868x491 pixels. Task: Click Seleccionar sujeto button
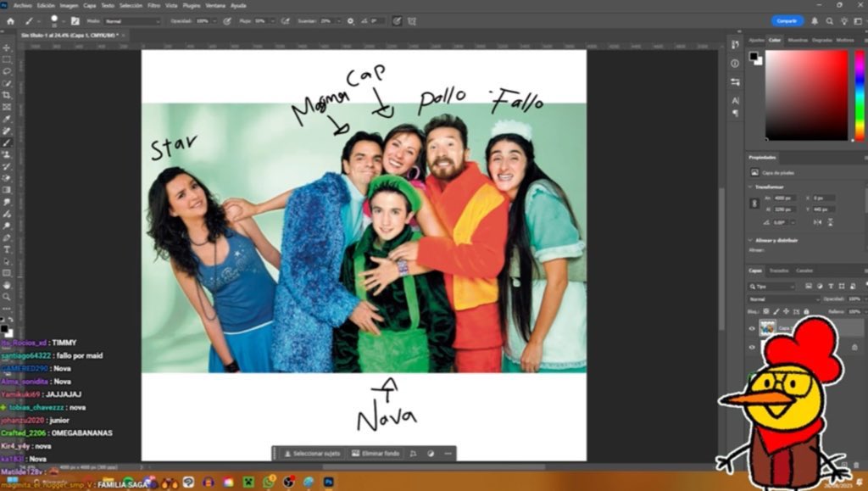coord(312,454)
